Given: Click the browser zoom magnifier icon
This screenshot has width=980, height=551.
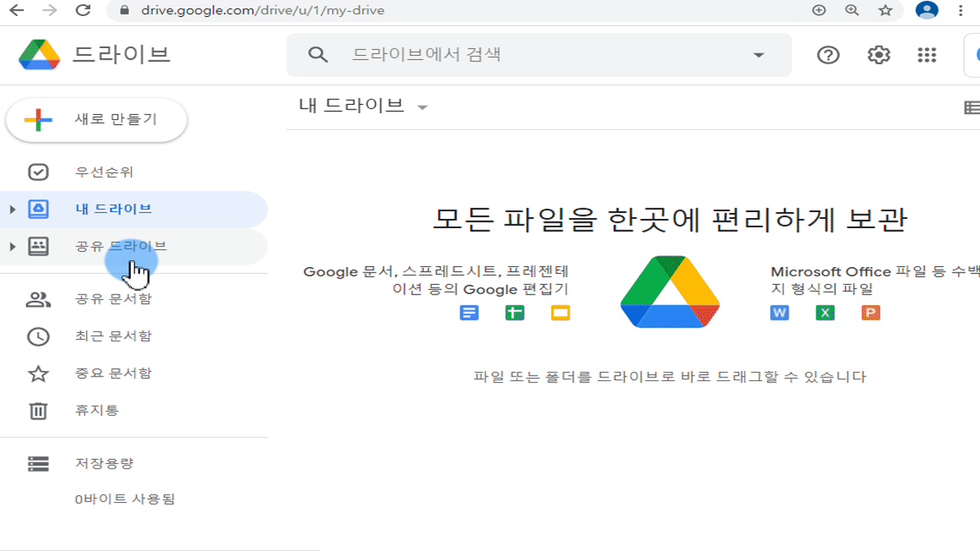Looking at the screenshot, I should tap(852, 11).
